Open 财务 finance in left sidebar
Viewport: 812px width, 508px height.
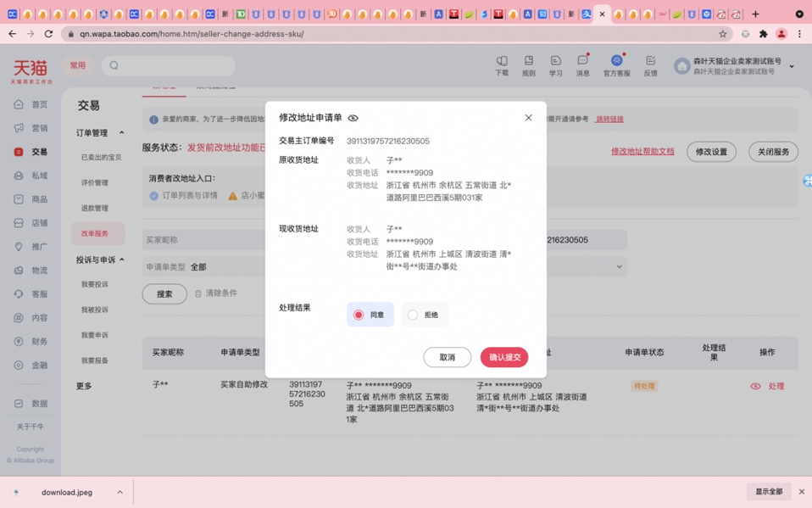tap(31, 342)
